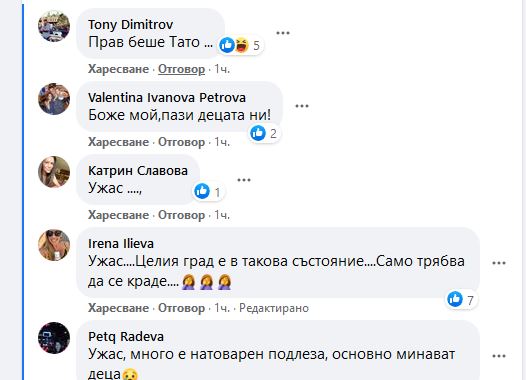
Task: View like count on Valentina's comment
Action: click(264, 133)
